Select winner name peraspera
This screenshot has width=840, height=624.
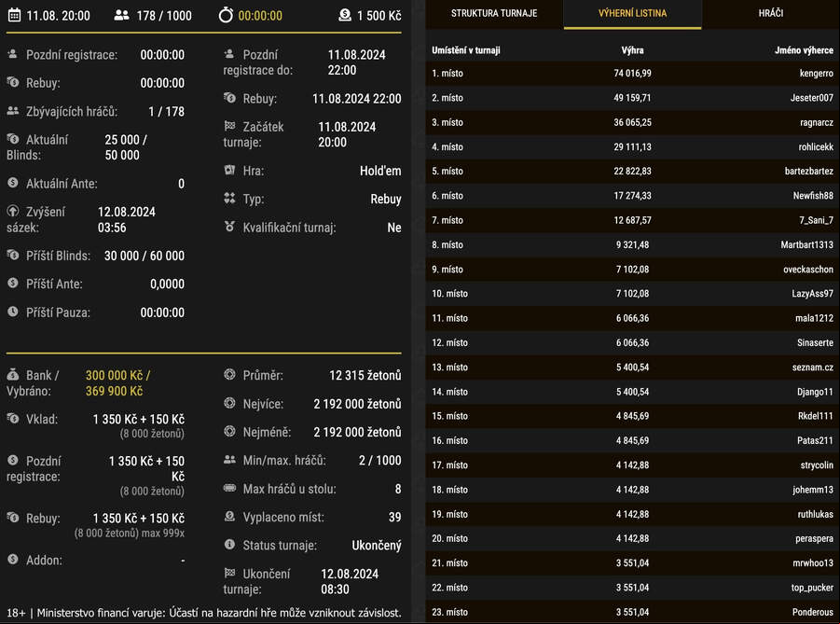point(814,539)
